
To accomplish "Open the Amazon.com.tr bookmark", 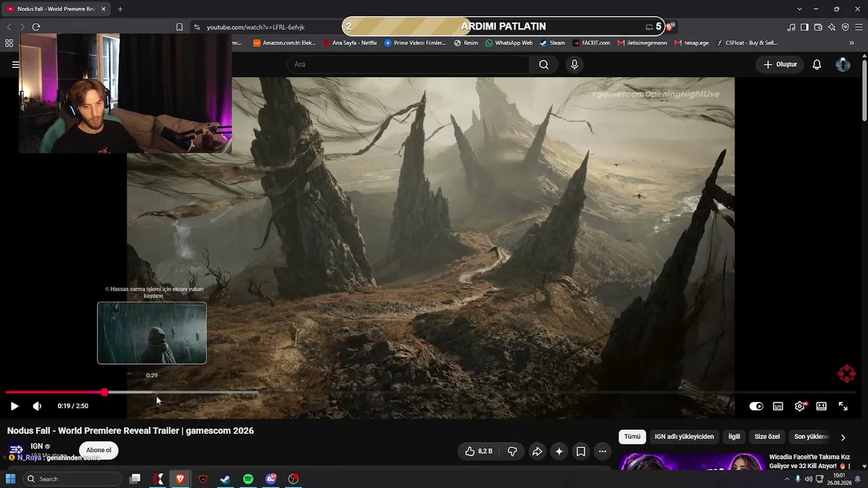I will click(284, 43).
